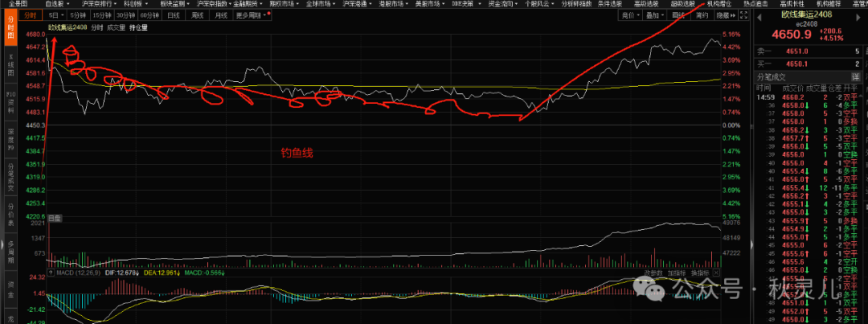Open 机构推荐 in the top menu
Viewport: 868px width, 324px height.
coord(828,3)
